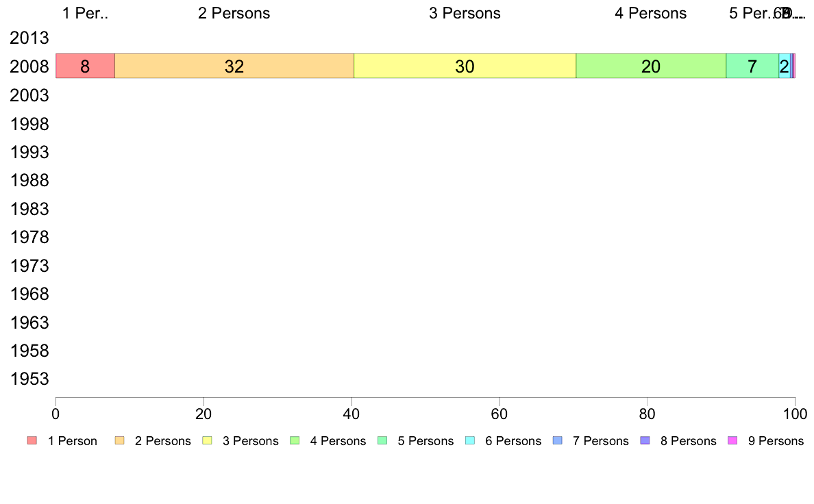The image size is (814, 504).
Task: Click the orange 2 Persons legend swatch
Action: pyautogui.click(x=119, y=441)
